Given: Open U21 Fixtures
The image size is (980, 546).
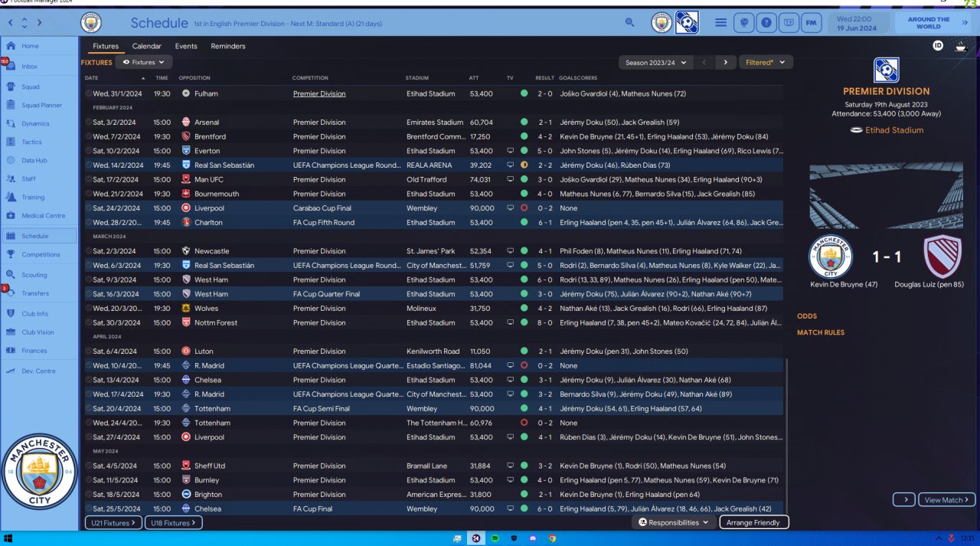Looking at the screenshot, I should point(113,523).
